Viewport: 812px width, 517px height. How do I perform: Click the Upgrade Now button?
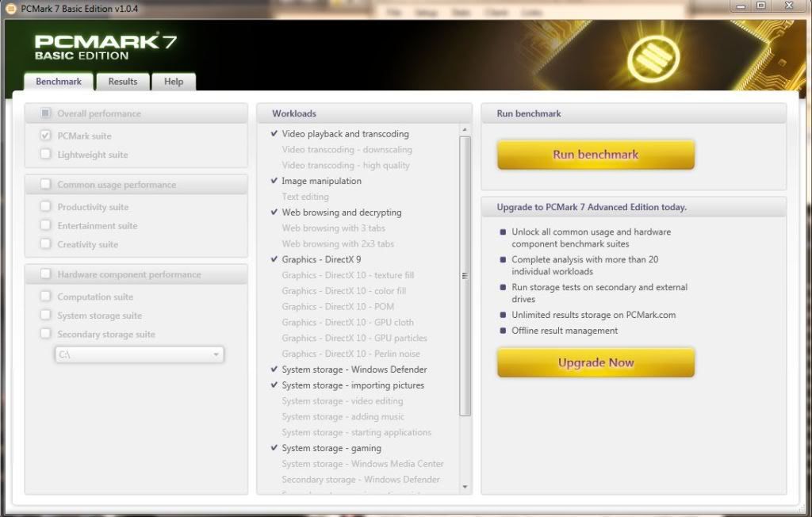pos(596,362)
